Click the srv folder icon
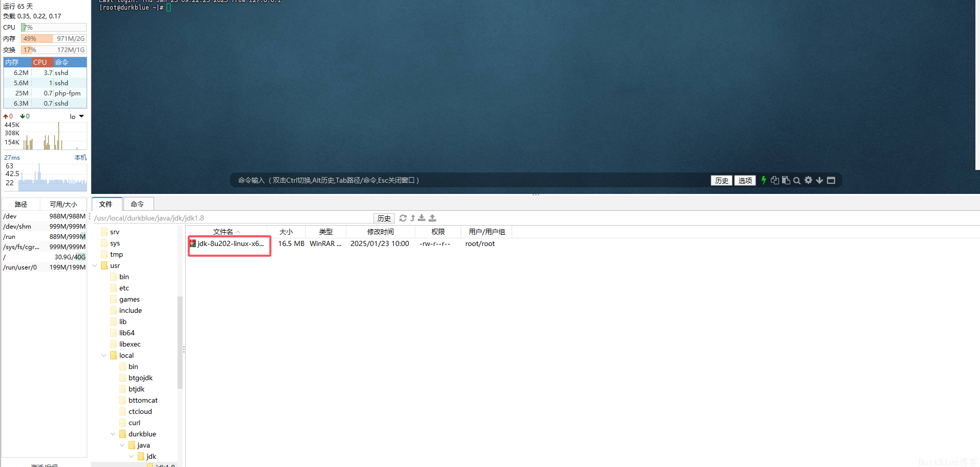 (105, 232)
